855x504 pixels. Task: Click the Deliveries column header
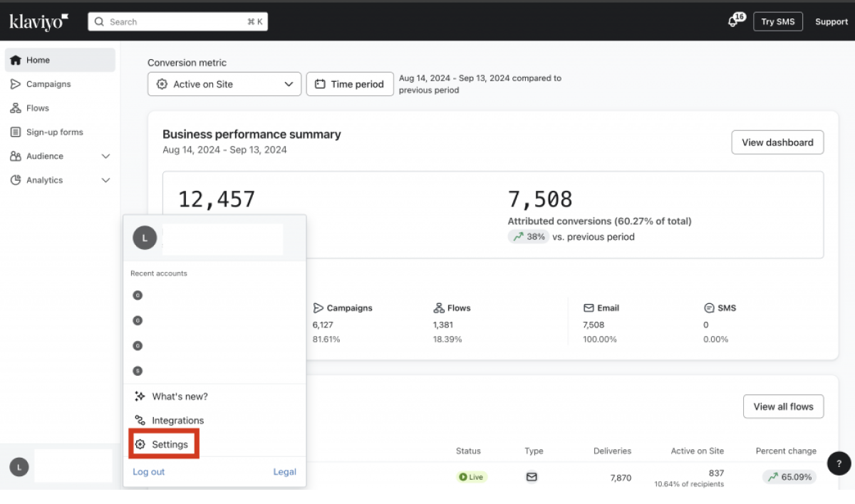click(x=612, y=451)
